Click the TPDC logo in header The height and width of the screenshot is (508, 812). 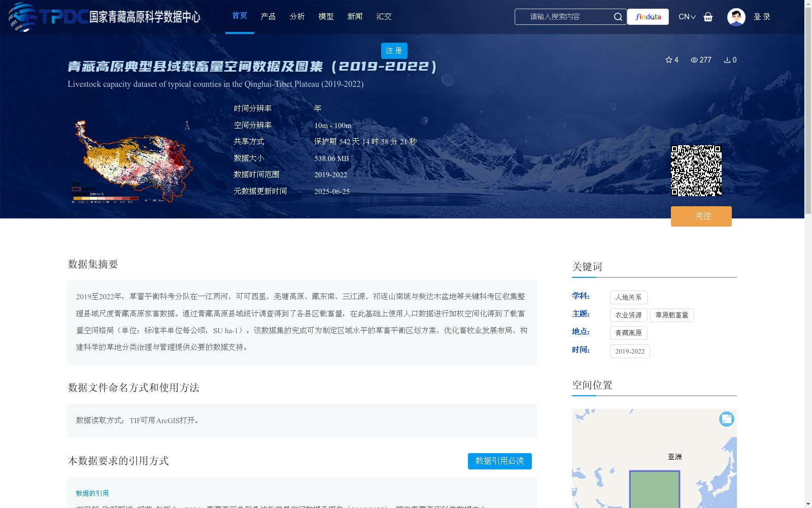pyautogui.click(x=104, y=17)
